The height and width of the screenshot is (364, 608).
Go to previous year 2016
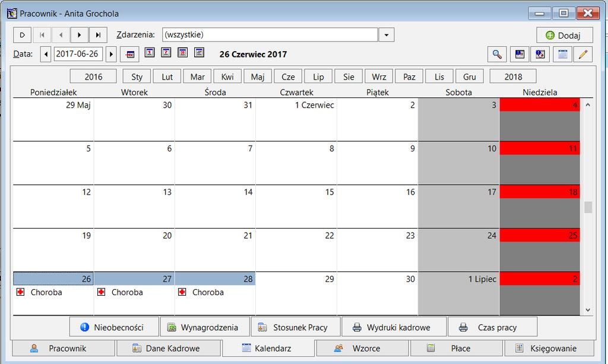pyautogui.click(x=93, y=77)
